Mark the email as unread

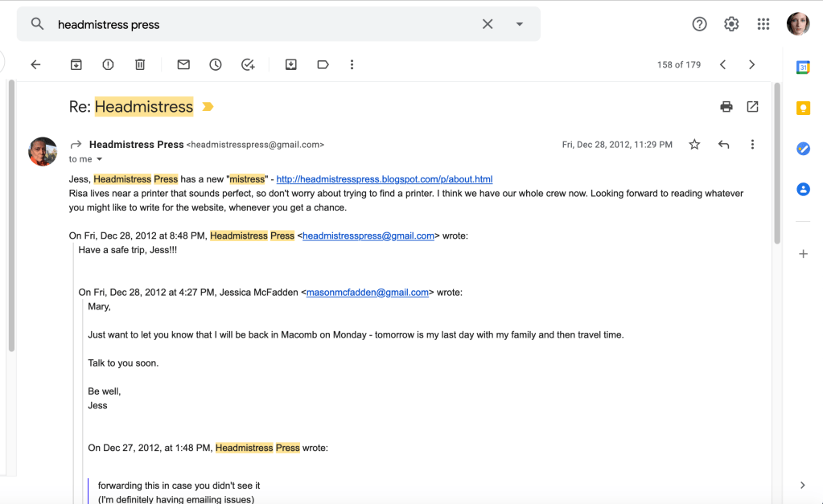click(x=183, y=64)
